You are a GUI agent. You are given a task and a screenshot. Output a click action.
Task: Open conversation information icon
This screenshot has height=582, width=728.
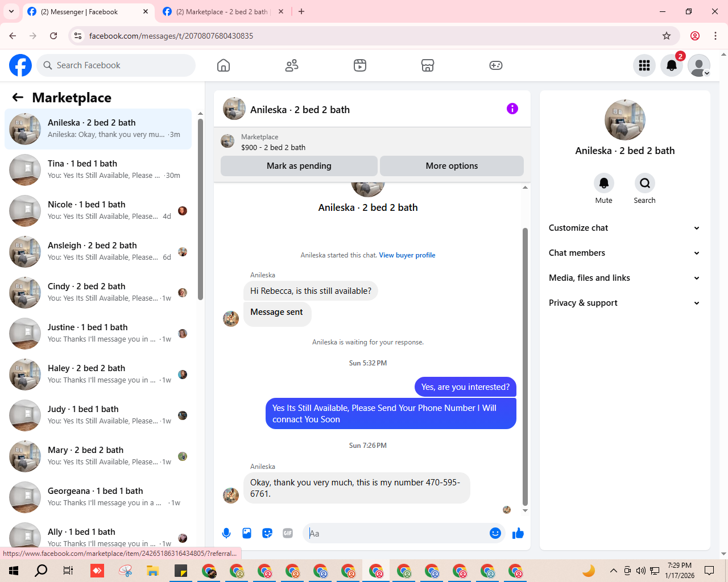[x=512, y=109]
